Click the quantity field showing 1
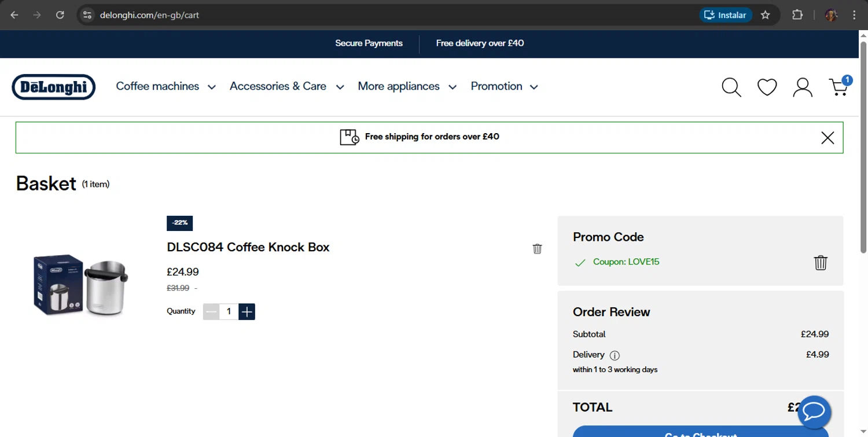This screenshot has height=437, width=868. 229,312
